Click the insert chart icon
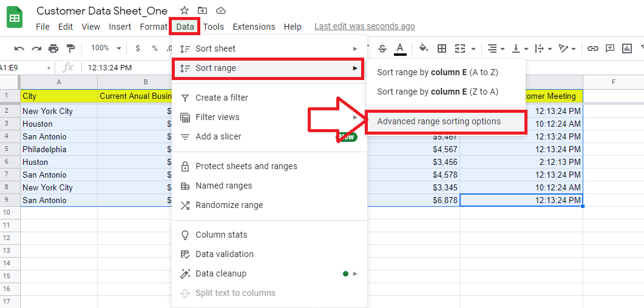The height and width of the screenshot is (308, 644). point(627,49)
